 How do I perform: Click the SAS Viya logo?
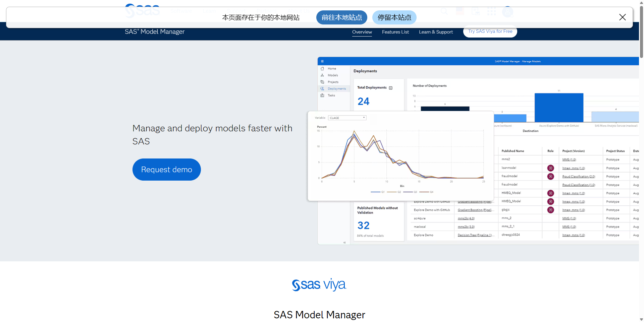319,284
